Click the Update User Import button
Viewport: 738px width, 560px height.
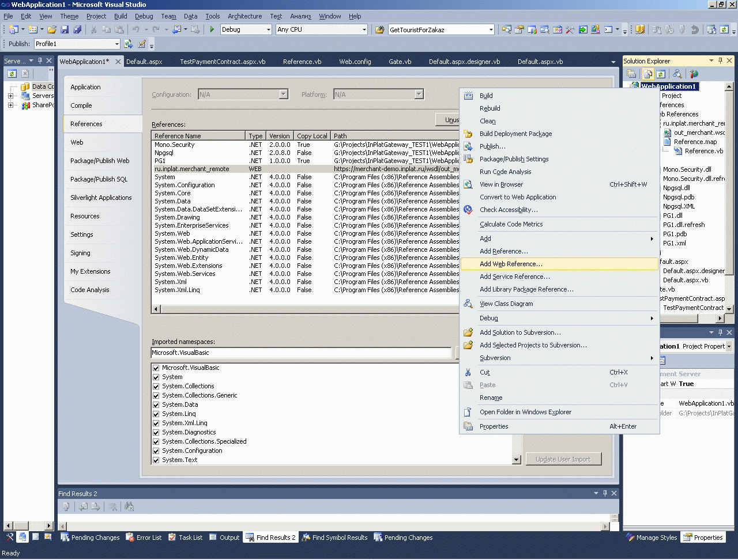coord(563,459)
